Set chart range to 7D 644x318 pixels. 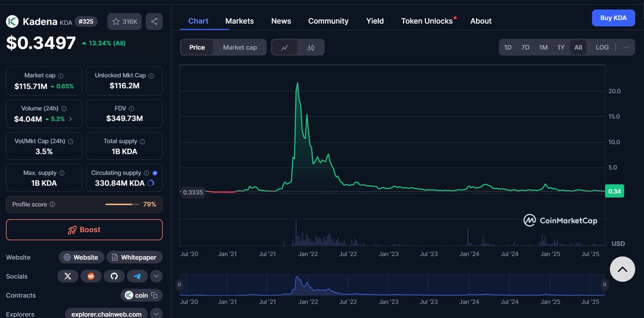tap(525, 47)
